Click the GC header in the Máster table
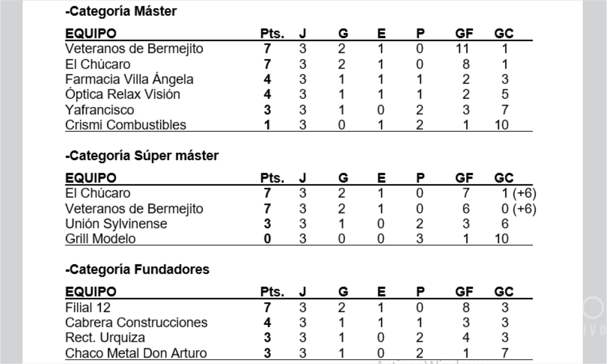 504,34
